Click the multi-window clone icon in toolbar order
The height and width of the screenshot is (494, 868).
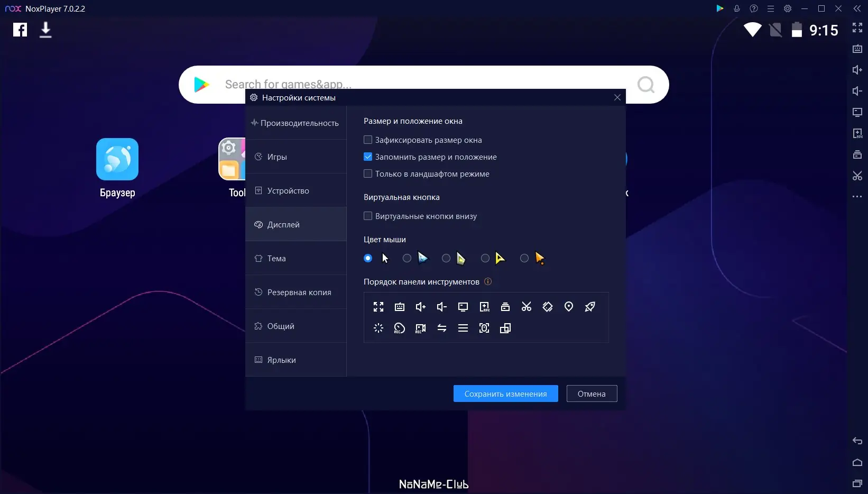click(505, 328)
